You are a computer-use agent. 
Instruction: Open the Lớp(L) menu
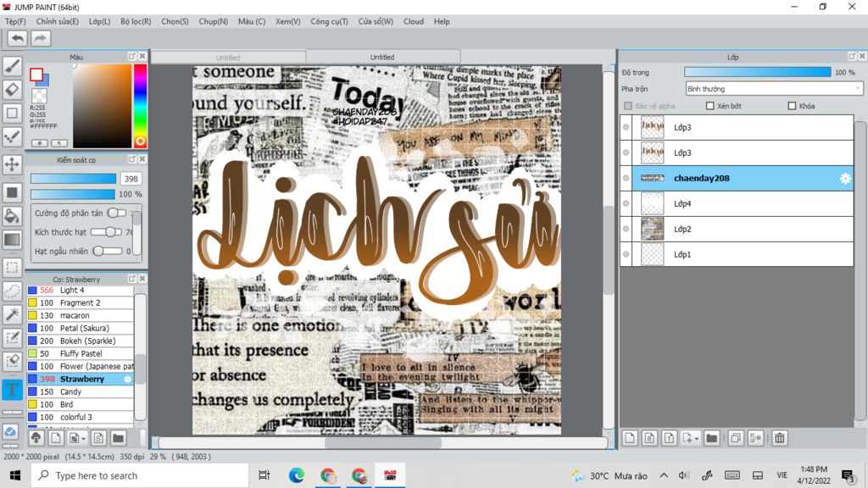point(100,21)
